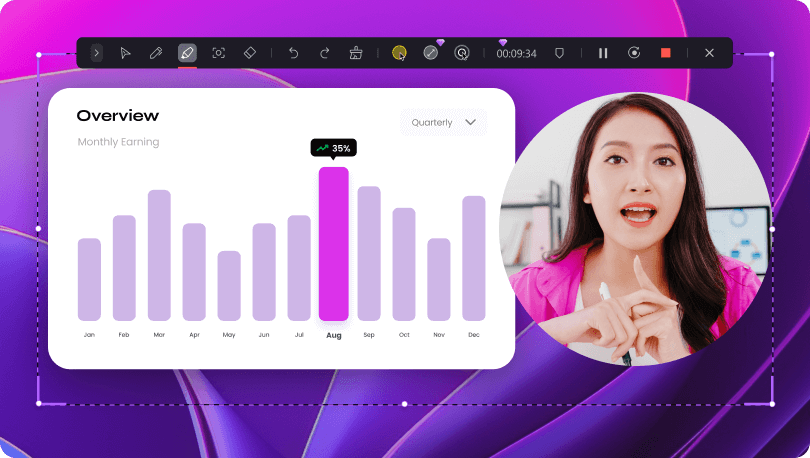Close the recording toolbar
This screenshot has height=458, width=810.
click(709, 53)
